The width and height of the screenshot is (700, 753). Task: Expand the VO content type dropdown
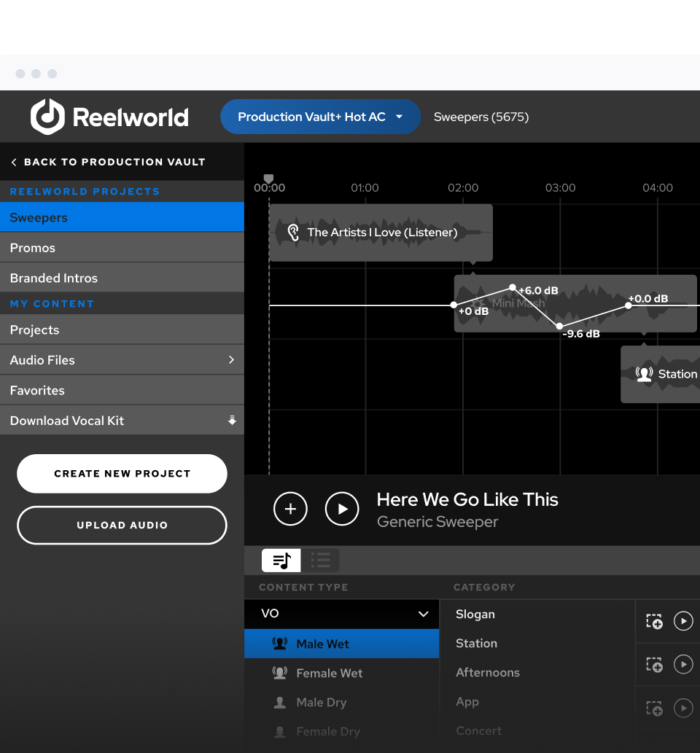click(x=423, y=614)
